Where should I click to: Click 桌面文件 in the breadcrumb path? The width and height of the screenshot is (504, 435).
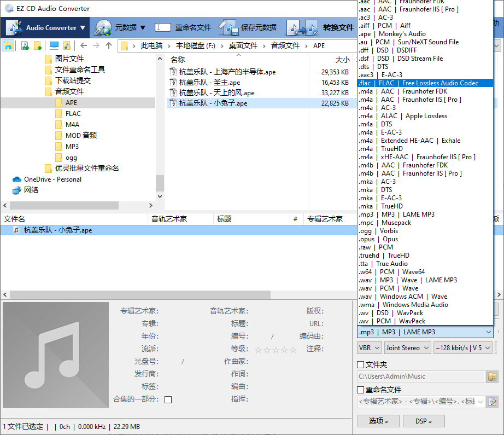click(243, 46)
